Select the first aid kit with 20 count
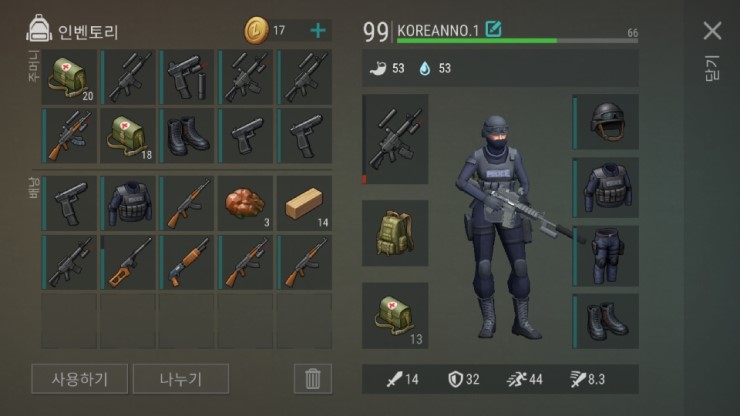Screen dimensions: 740x416 (x=69, y=77)
